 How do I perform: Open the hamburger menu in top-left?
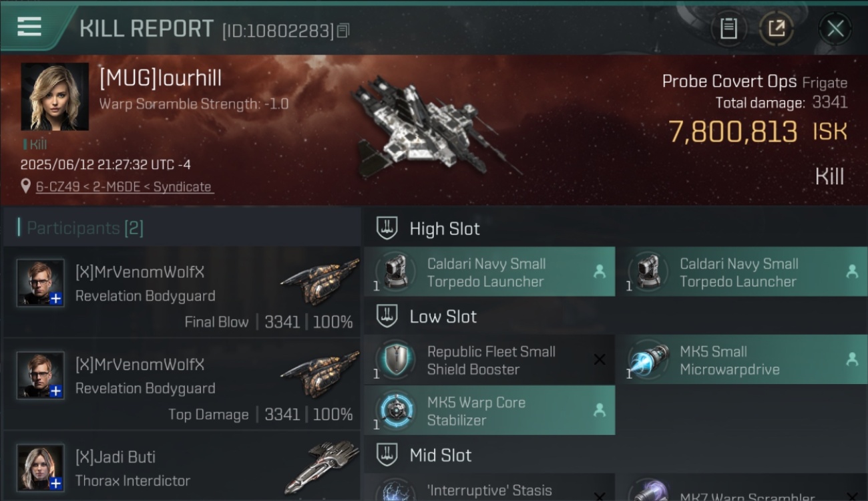[29, 26]
